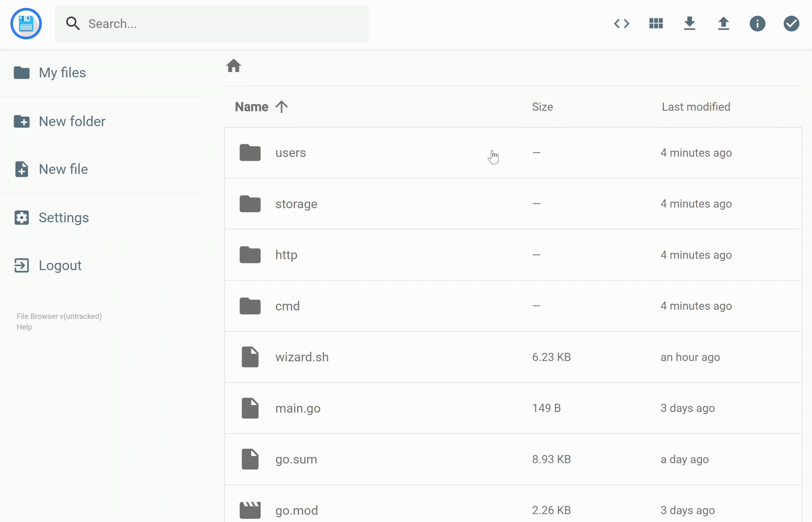Select the wizard.sh file icon
Viewport: 812px width, 522px height.
pyautogui.click(x=250, y=357)
